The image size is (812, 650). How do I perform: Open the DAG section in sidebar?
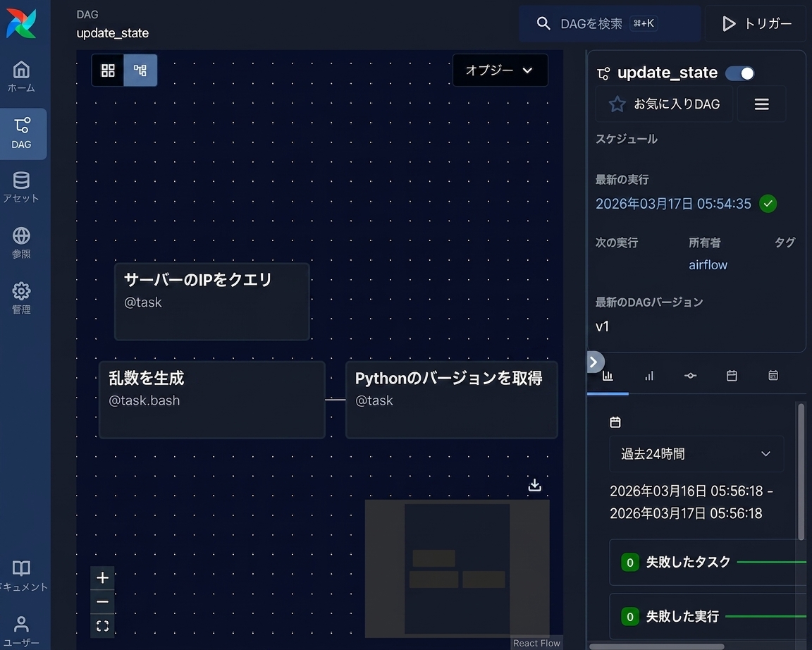coord(22,134)
